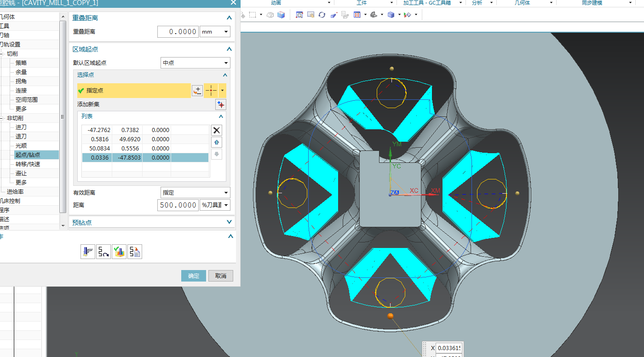Image resolution: width=644 pixels, height=357 pixels.
Task: Click the Replay tool path icon
Action: click(103, 252)
